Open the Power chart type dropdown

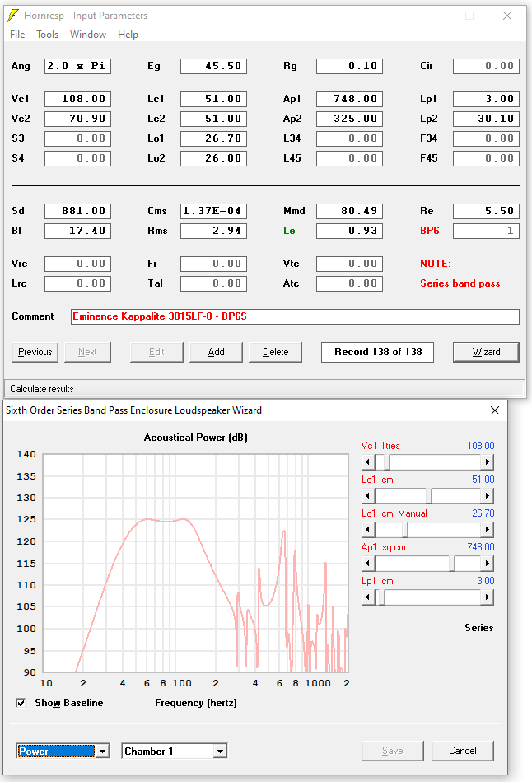click(102, 751)
